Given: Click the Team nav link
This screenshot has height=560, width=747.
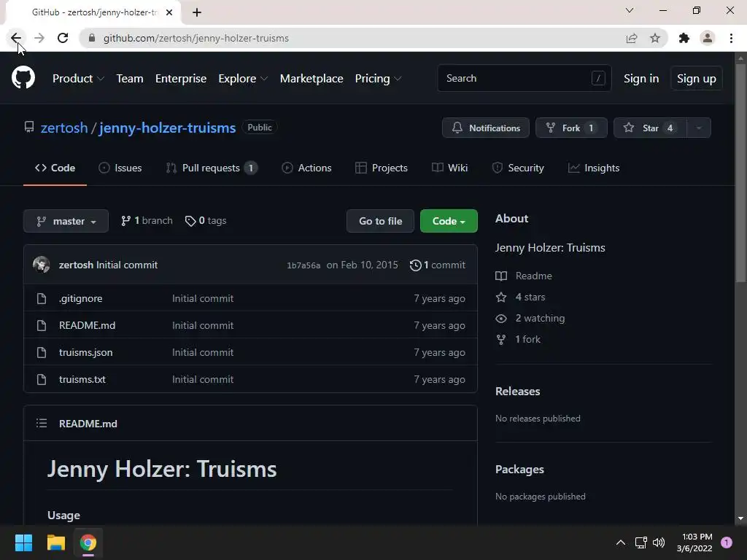Looking at the screenshot, I should 130,79.
